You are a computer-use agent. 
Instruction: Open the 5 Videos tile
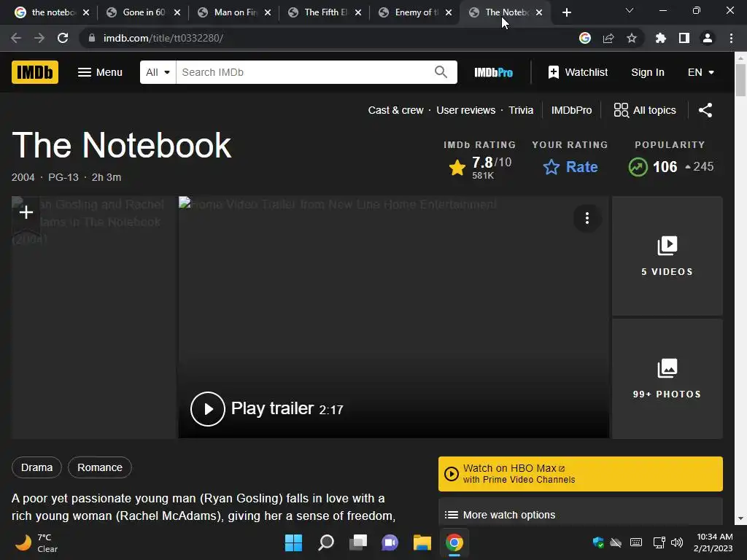667,256
